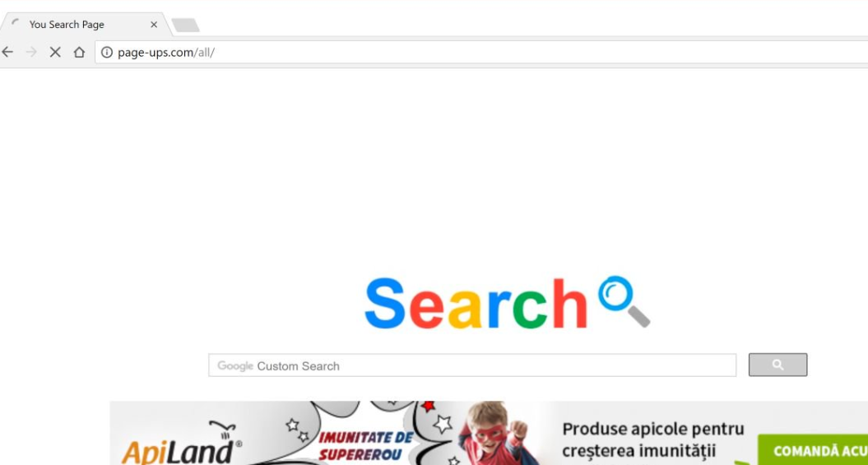Click the loading spinner on the tab
The image size is (868, 465).
(x=16, y=25)
